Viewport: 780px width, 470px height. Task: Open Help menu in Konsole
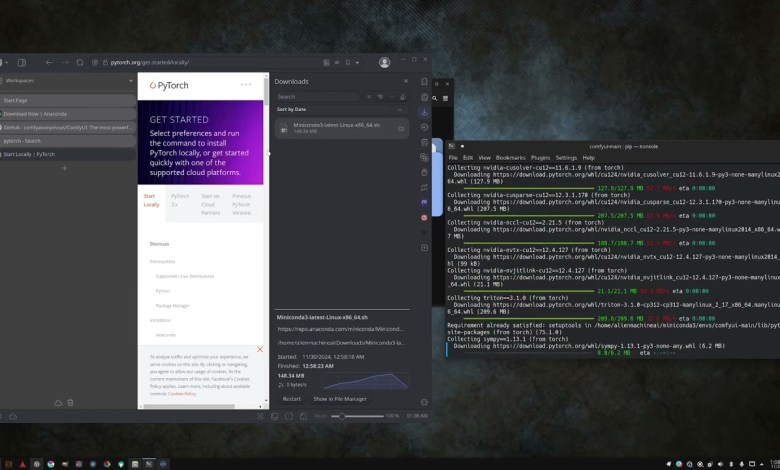point(588,158)
